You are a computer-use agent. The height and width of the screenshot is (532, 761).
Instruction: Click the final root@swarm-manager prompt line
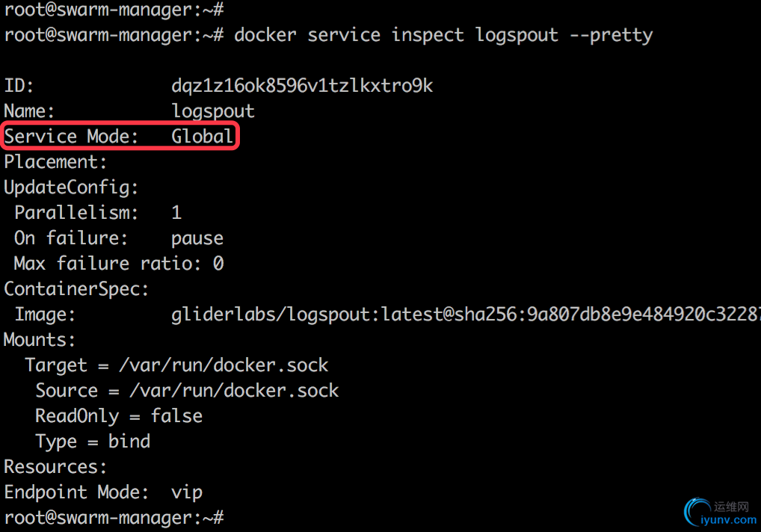tap(114, 518)
